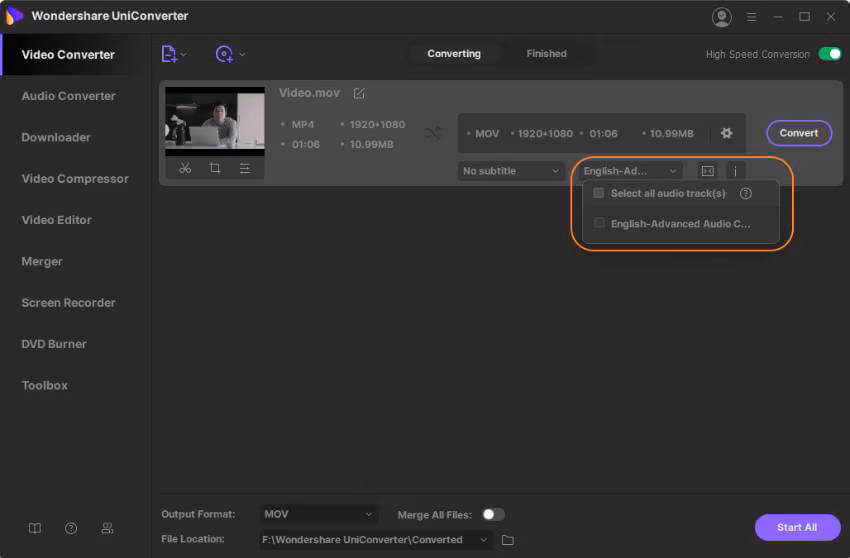Screen dimensions: 850x558
Task: Open the File Location path dropdown
Action: pyautogui.click(x=376, y=540)
